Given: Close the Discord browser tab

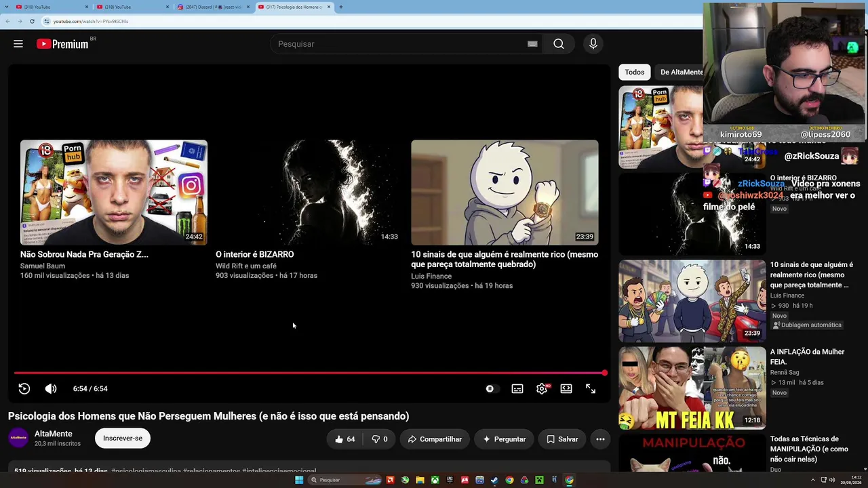Looking at the screenshot, I should click(x=248, y=7).
